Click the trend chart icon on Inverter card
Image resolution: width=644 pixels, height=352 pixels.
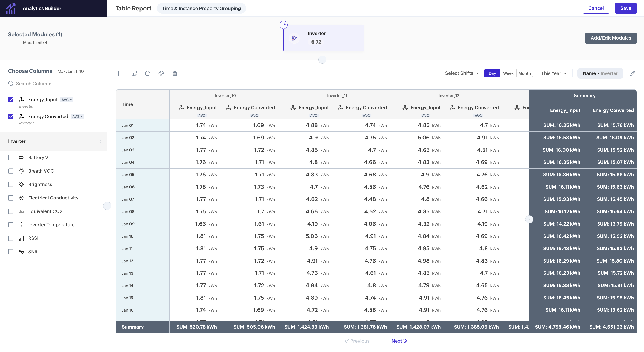[x=283, y=25]
